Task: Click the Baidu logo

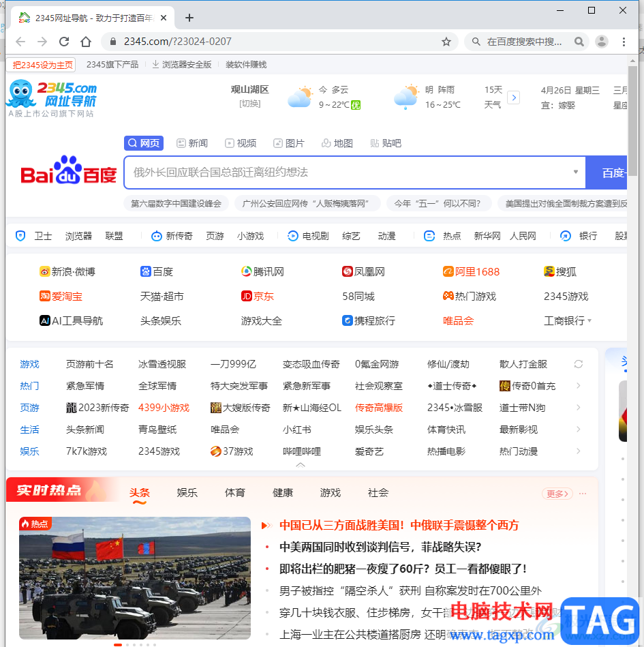Action: click(68, 170)
